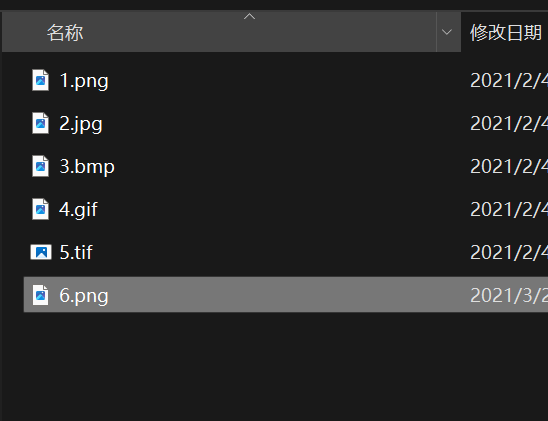This screenshot has height=421, width=548.
Task: Click the 5.tif image icon
Action: coord(41,252)
